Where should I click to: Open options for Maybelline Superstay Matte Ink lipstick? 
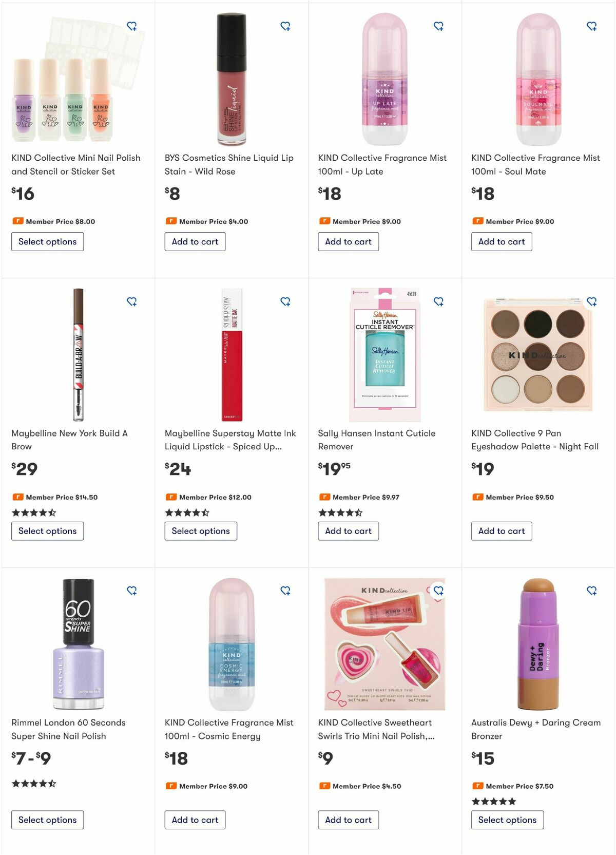(x=201, y=530)
